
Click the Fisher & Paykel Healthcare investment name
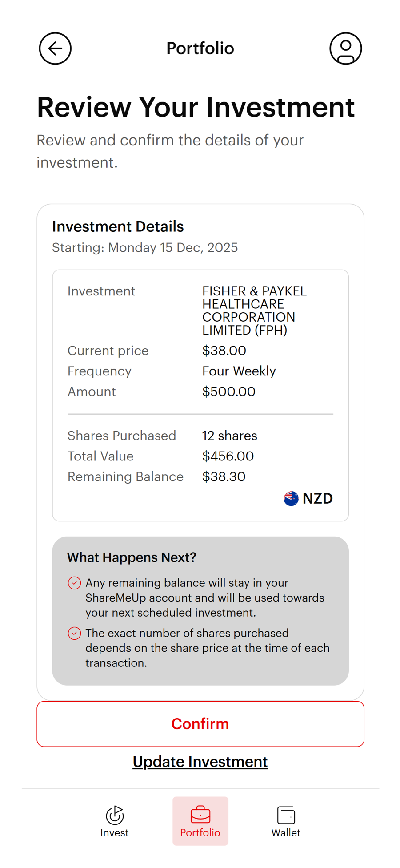(x=254, y=311)
